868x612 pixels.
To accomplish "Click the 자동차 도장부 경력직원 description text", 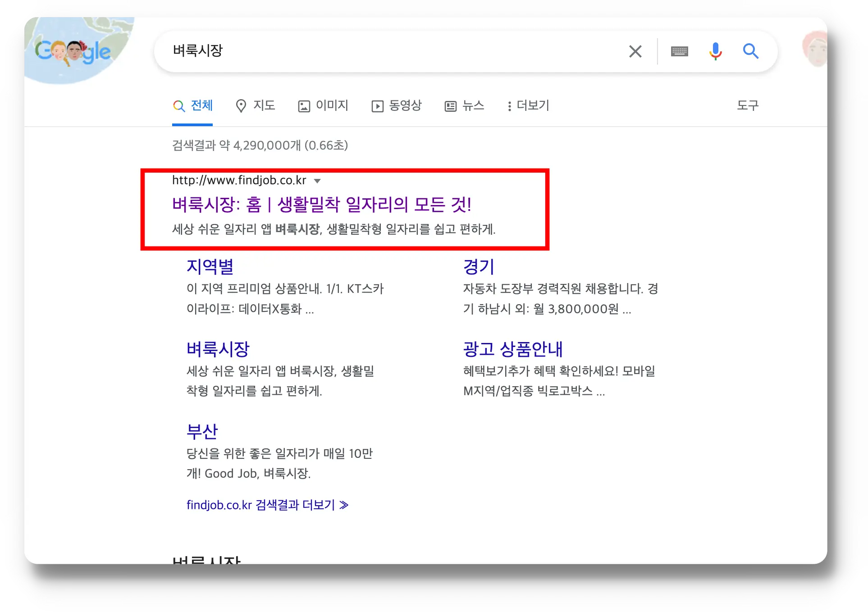I will pyautogui.click(x=561, y=298).
